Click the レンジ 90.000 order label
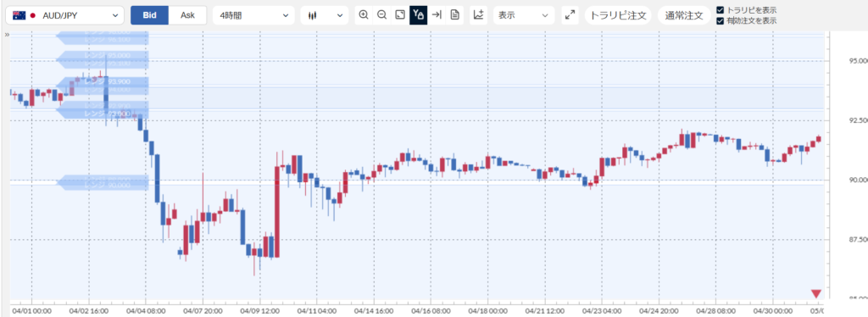The image size is (868, 317). coord(103,186)
